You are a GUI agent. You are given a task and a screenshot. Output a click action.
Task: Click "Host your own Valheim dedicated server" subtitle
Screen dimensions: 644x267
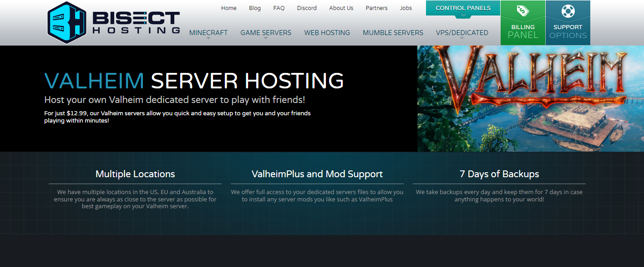tap(174, 100)
